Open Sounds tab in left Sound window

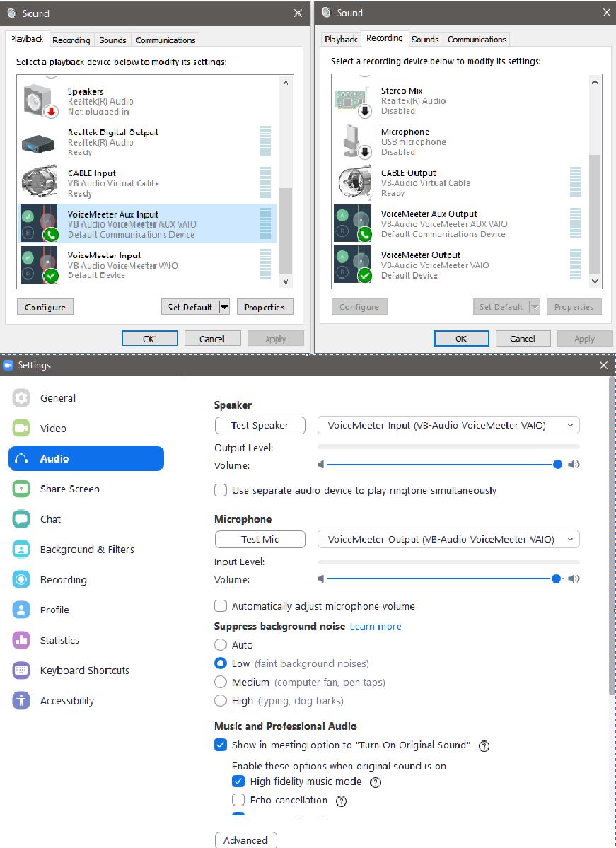coord(112,40)
